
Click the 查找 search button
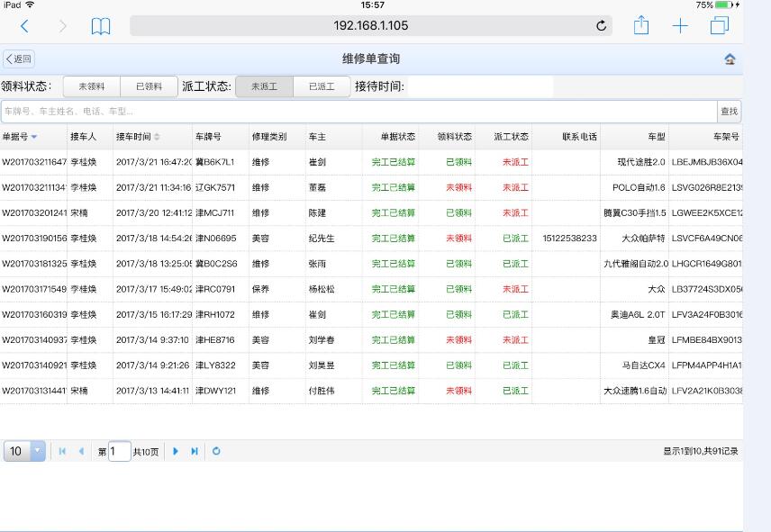[x=729, y=112]
